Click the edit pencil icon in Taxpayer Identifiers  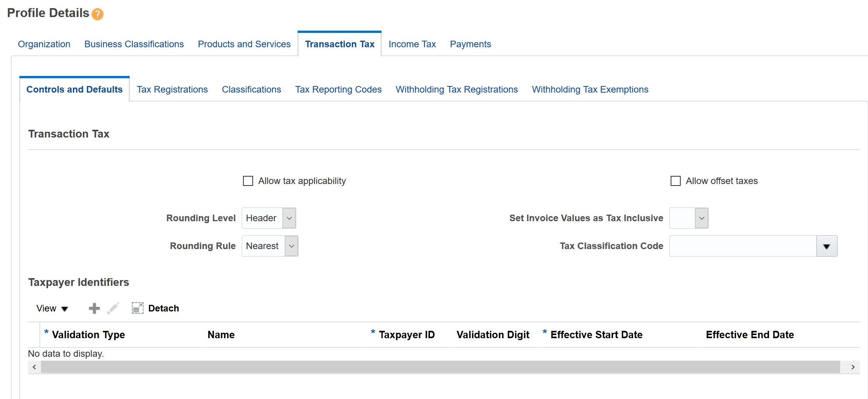tap(113, 308)
